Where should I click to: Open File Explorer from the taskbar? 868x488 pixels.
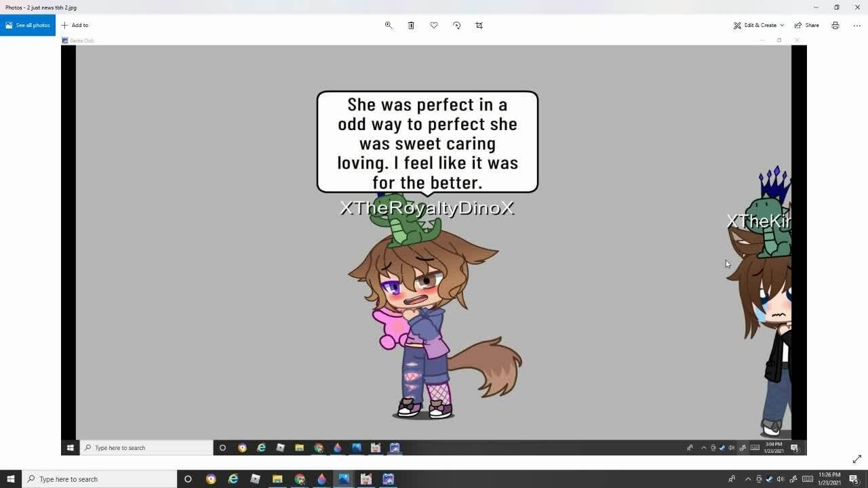277,479
